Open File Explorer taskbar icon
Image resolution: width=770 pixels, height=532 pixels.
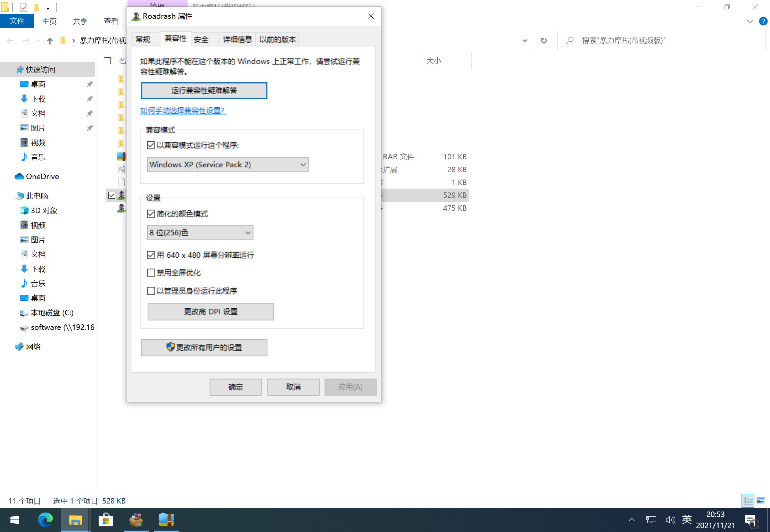point(75,520)
